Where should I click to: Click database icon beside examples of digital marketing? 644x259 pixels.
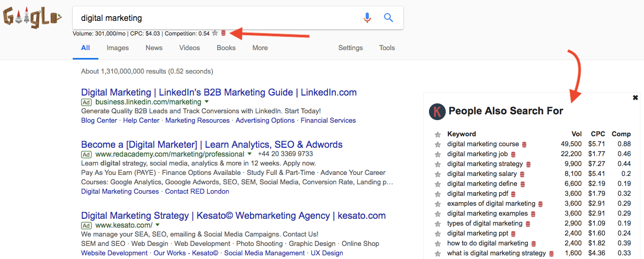(x=541, y=204)
